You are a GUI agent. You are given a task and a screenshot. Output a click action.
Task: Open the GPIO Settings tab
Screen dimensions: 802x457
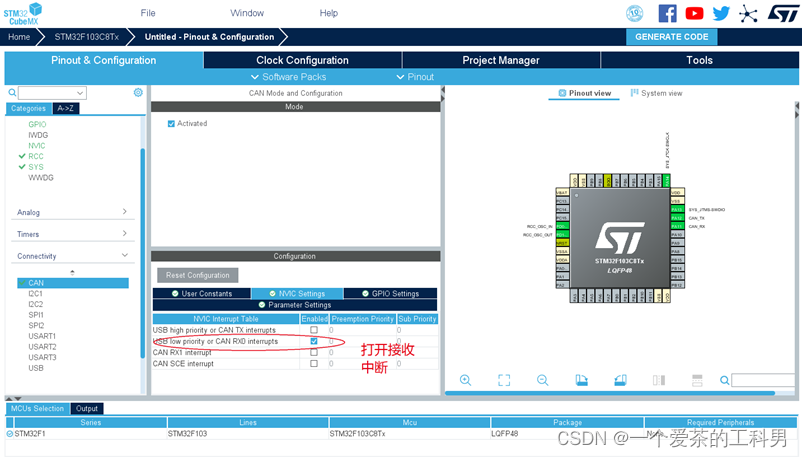pos(390,293)
